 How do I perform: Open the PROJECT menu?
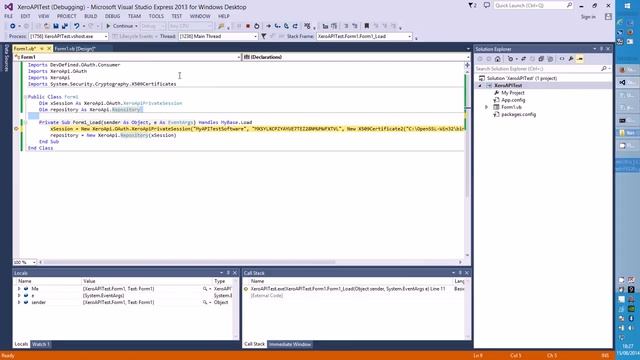tap(67, 16)
